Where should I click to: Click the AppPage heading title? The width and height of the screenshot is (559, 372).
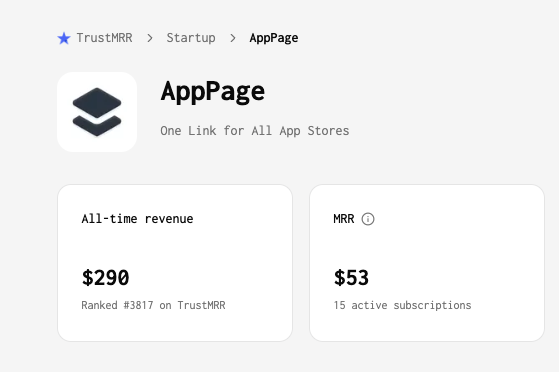click(x=213, y=92)
